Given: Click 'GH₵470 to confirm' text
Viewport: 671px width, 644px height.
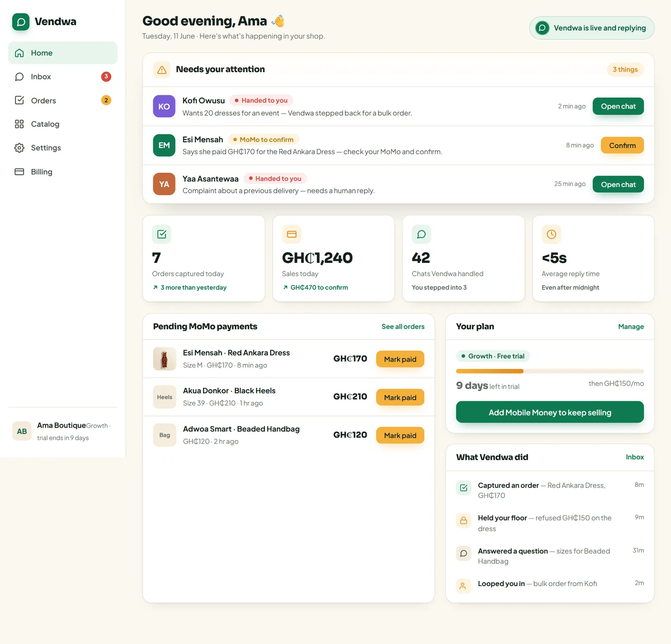Looking at the screenshot, I should [319, 288].
